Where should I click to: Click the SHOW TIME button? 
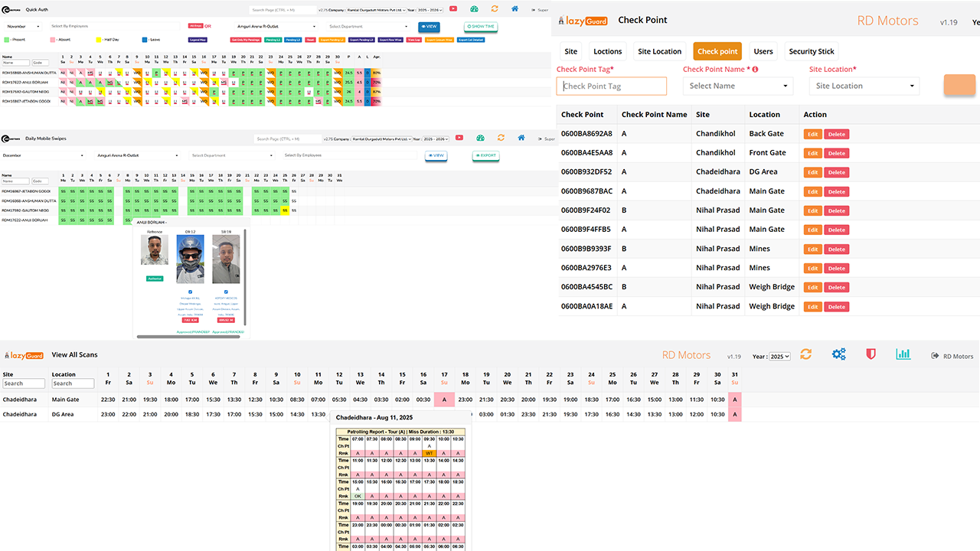480,26
